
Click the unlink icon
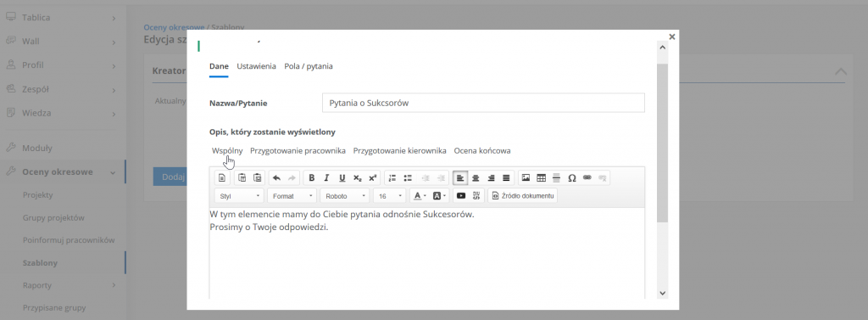click(x=603, y=178)
